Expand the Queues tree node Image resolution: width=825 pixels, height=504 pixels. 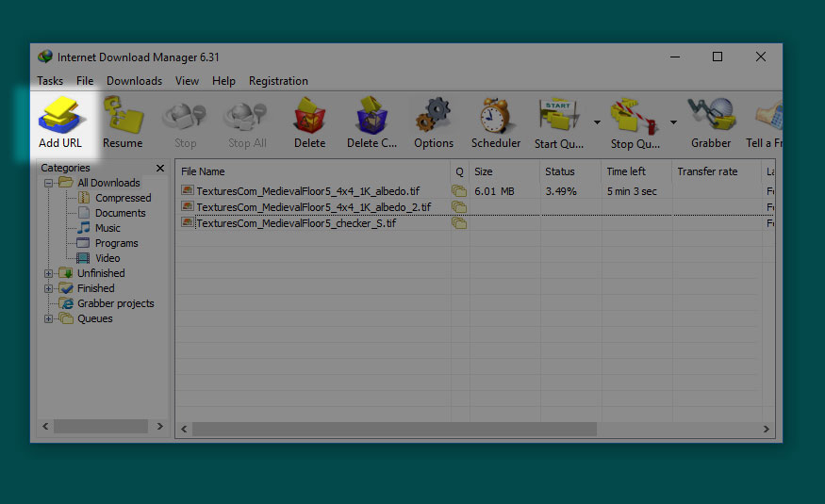pyautogui.click(x=48, y=318)
